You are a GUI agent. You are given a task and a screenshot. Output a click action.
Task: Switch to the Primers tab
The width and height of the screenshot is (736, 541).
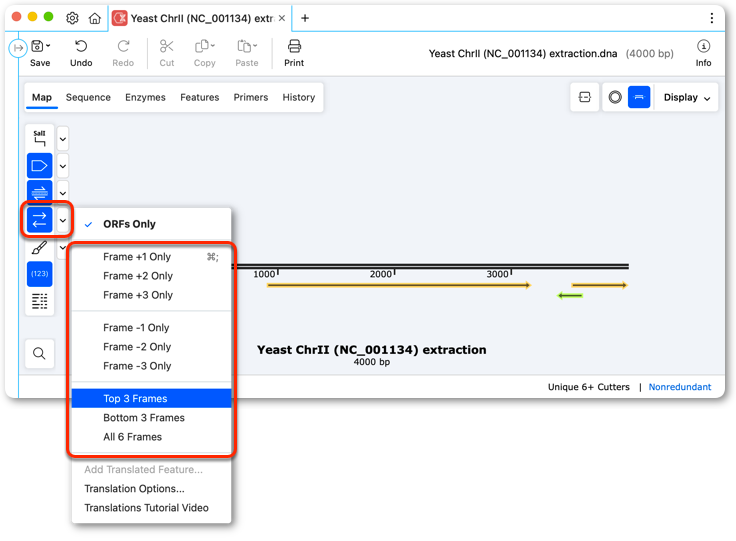pos(251,97)
